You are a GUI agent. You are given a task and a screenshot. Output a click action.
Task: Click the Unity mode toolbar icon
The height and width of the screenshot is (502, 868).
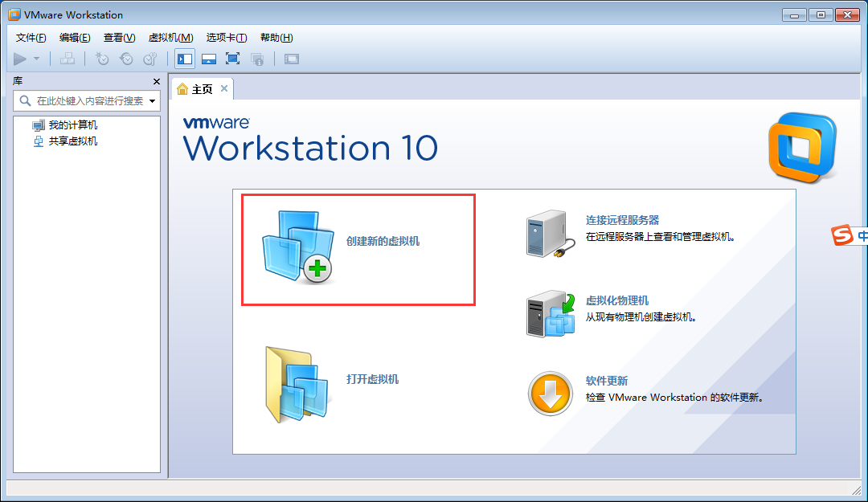257,59
